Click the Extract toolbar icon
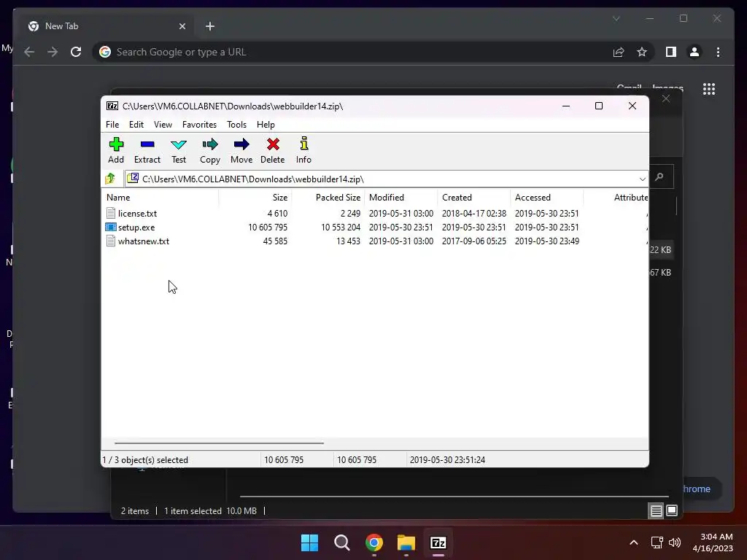The width and height of the screenshot is (747, 560). coord(147,144)
